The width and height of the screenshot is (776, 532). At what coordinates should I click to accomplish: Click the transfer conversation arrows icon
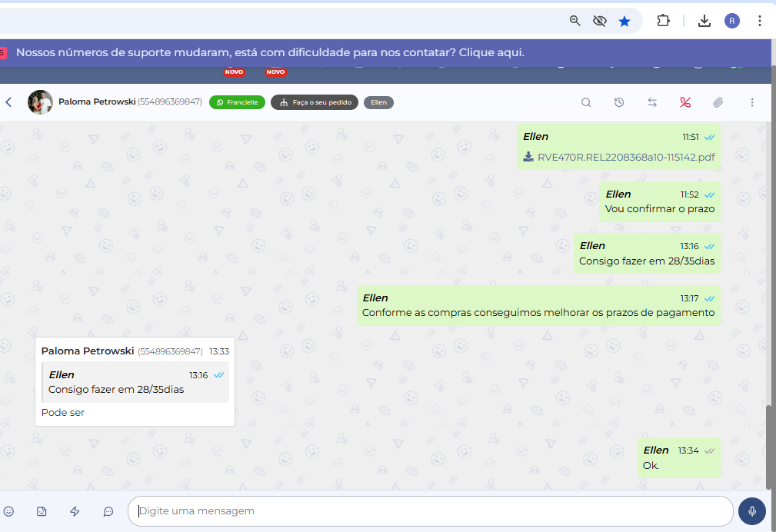pos(652,102)
